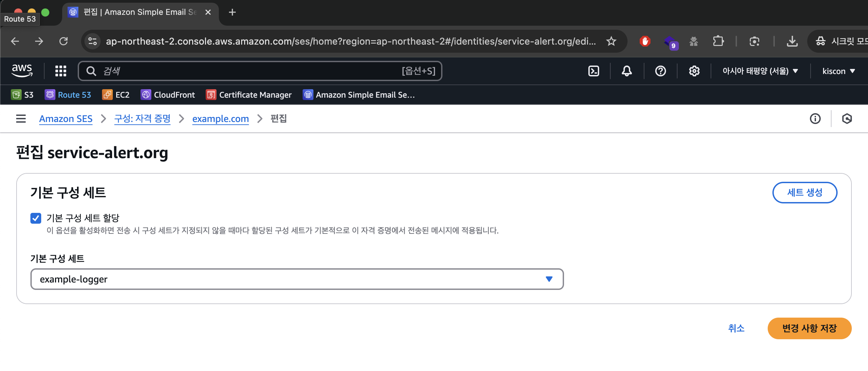Click the AWS logo home icon
Viewport: 868px width, 371px height.
pos(22,70)
